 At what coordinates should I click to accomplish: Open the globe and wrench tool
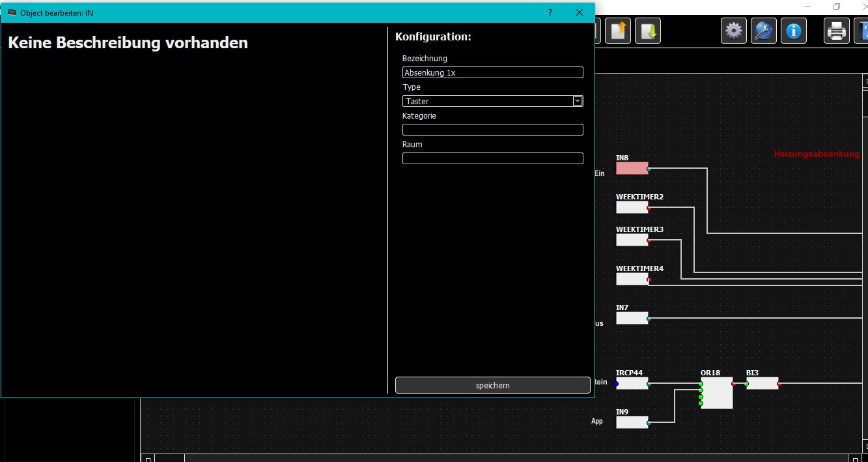(764, 31)
